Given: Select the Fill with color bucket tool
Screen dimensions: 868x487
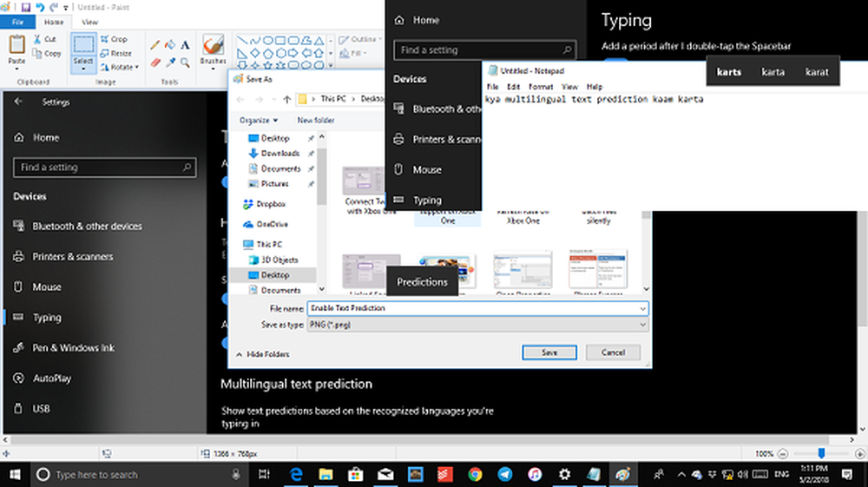Looking at the screenshot, I should click(170, 45).
